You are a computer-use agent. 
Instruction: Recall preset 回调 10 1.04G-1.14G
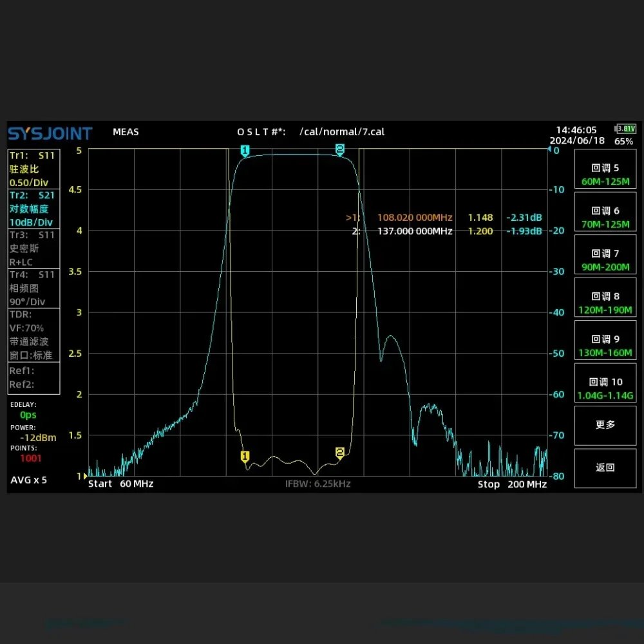click(605, 388)
